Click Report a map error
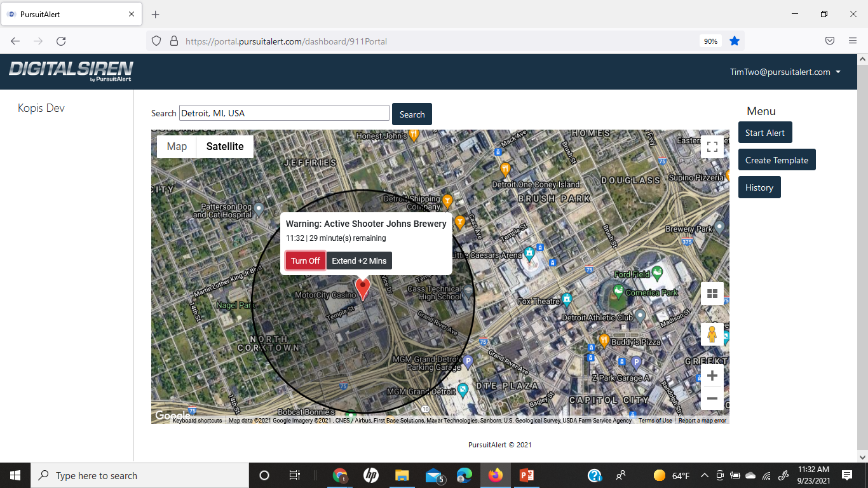The width and height of the screenshot is (868, 488). click(x=702, y=421)
